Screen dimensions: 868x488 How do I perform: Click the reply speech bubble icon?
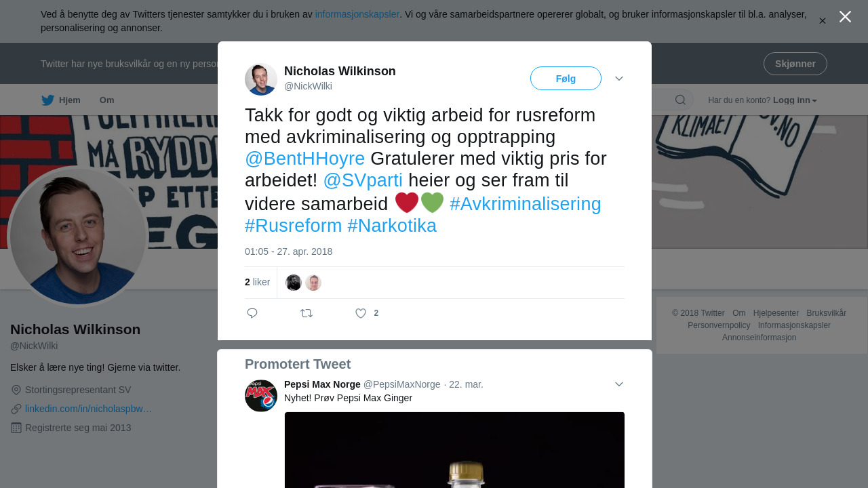[x=252, y=313]
